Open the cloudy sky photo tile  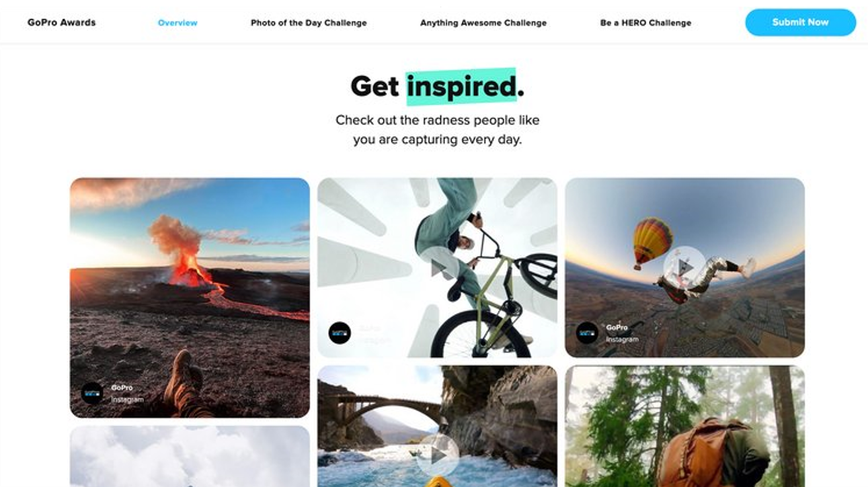pyautogui.click(x=190, y=456)
